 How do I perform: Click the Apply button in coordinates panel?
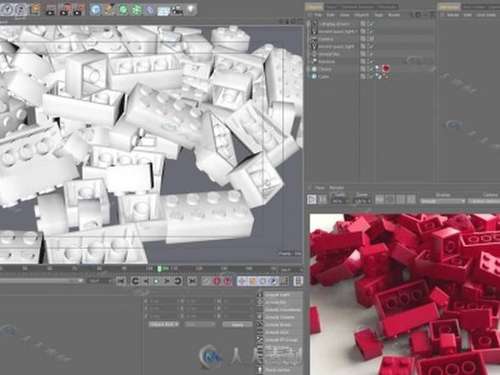[237, 324]
